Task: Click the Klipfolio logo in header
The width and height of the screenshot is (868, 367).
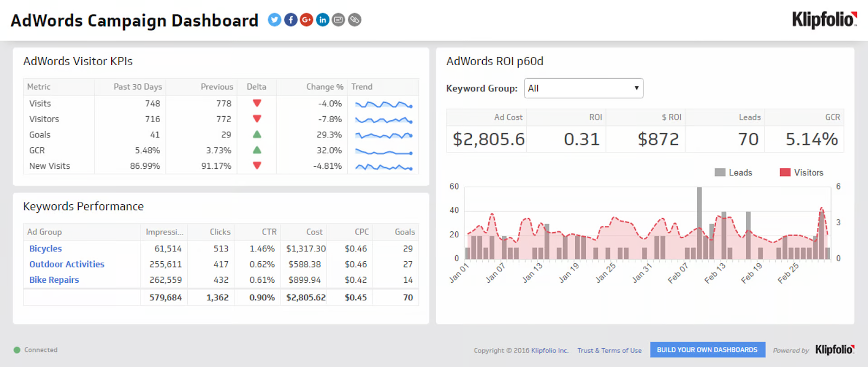Action: click(825, 20)
